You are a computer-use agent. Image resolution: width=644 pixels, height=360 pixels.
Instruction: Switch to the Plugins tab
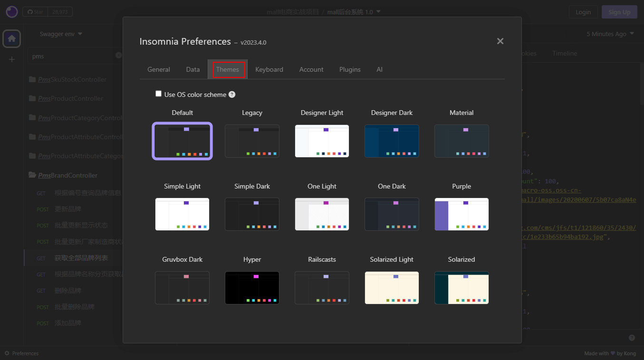[x=350, y=69]
